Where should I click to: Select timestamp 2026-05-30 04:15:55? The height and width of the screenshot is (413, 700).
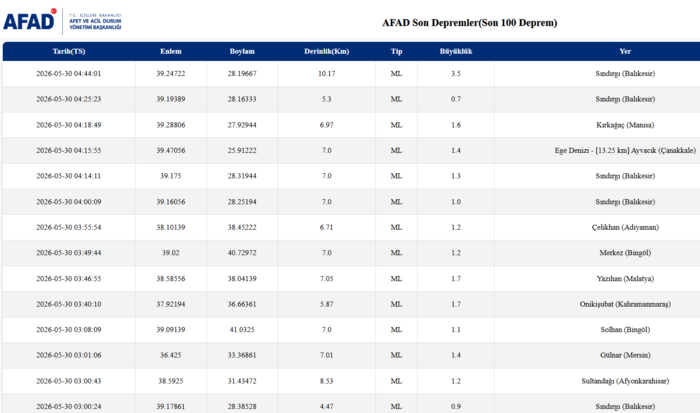[69, 150]
